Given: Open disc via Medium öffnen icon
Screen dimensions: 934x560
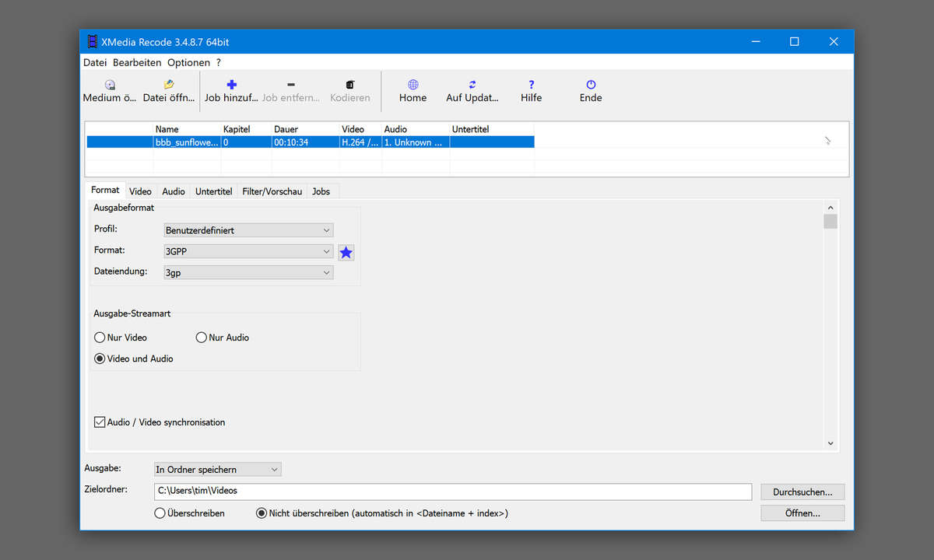Looking at the screenshot, I should (110, 85).
